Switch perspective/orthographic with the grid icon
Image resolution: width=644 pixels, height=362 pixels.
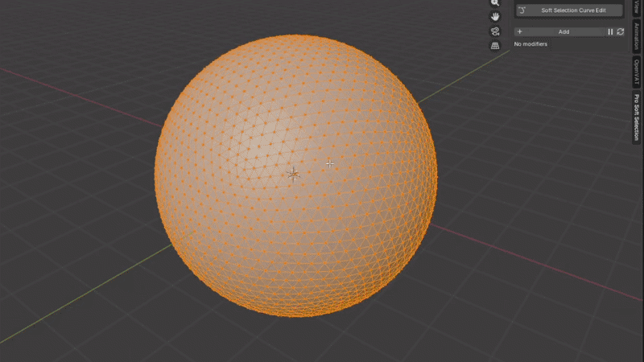click(495, 46)
